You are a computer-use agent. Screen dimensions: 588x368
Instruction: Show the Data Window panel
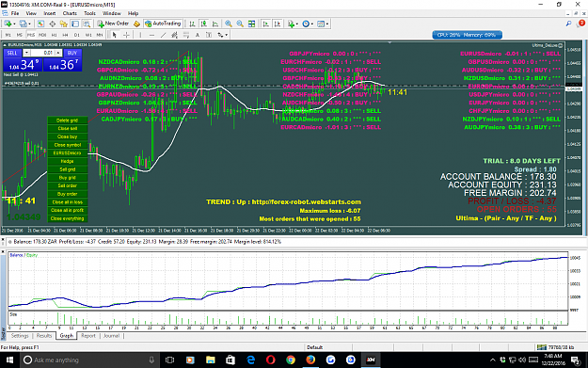pos(52,24)
